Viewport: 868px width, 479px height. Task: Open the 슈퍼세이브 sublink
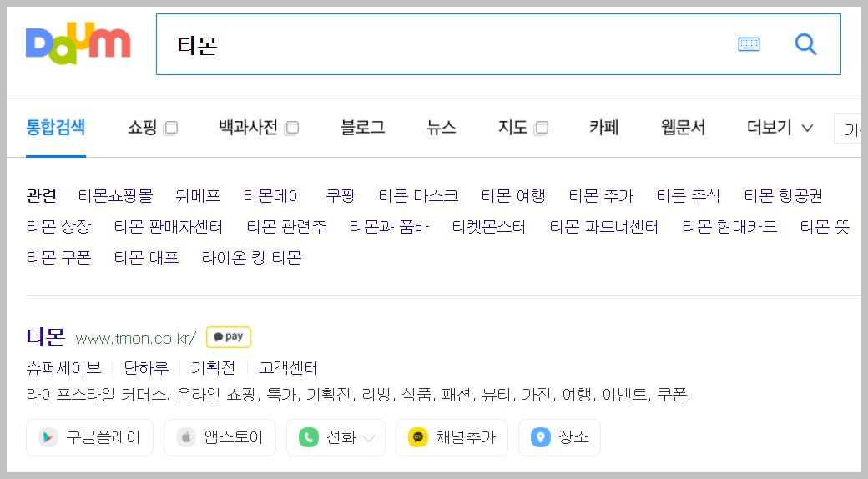[63, 368]
